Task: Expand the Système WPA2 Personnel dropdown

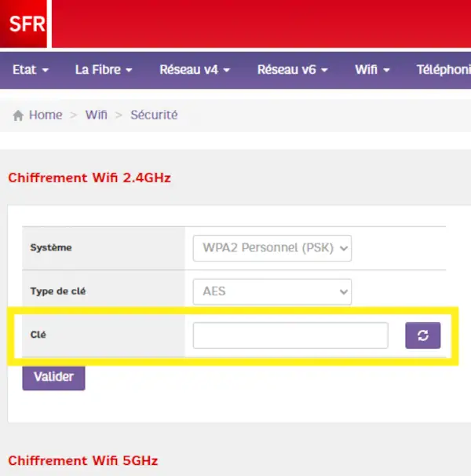Action: (272, 248)
